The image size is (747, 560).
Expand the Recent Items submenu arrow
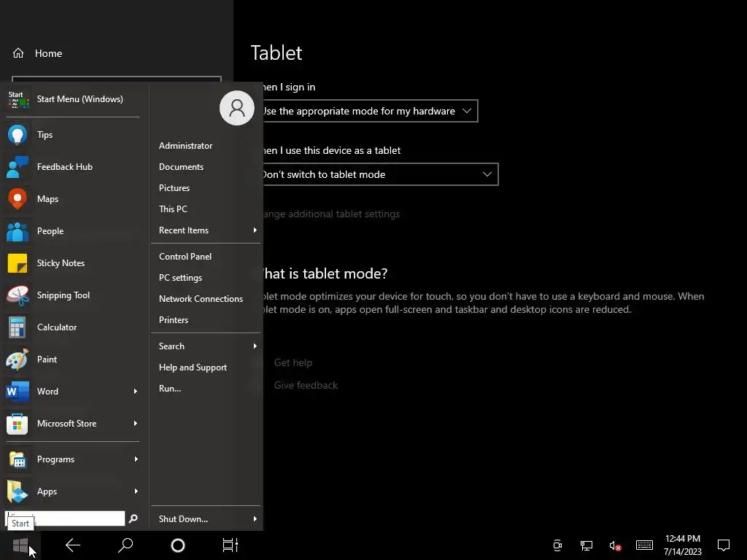(255, 230)
